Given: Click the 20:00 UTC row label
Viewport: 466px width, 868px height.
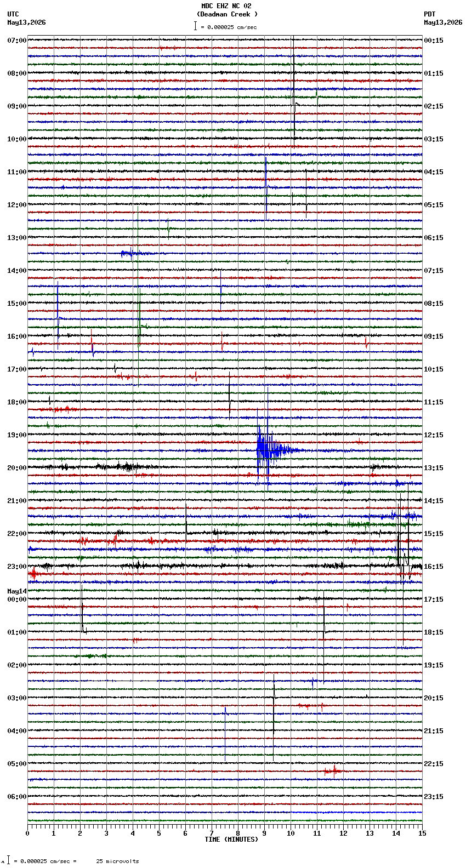Looking at the screenshot, I should pyautogui.click(x=17, y=468).
